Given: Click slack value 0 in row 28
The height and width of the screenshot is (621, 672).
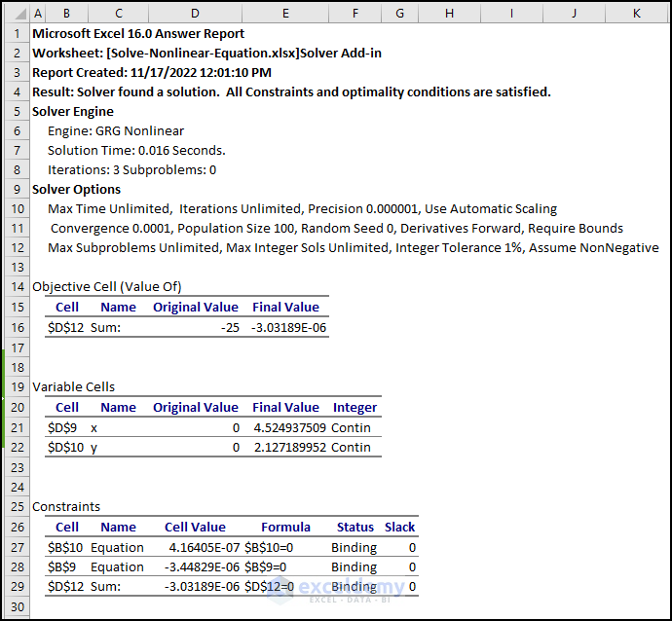Looking at the screenshot, I should click(x=412, y=567).
